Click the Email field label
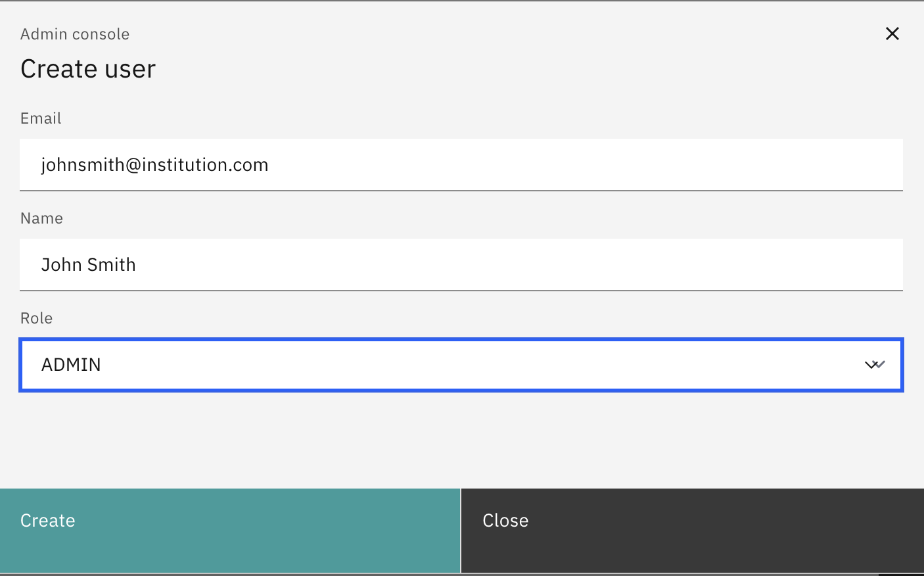Viewport: 924px width, 576px height. coord(40,118)
